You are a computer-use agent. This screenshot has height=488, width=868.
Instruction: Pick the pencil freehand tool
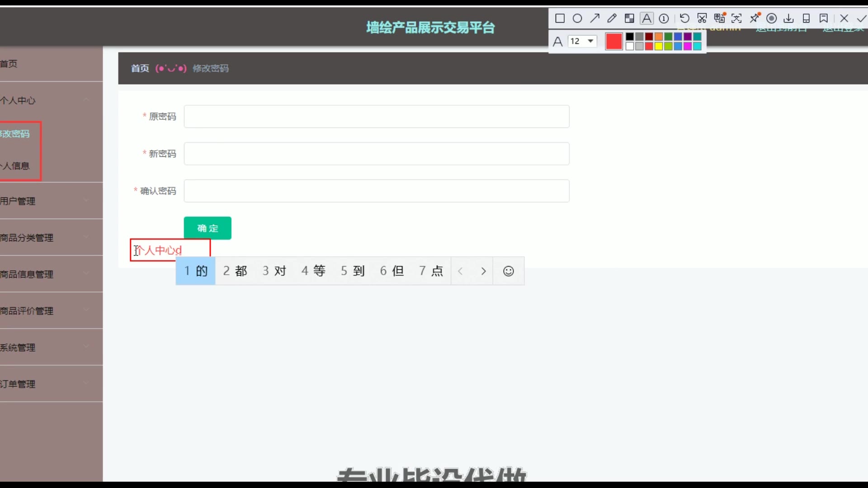[612, 19]
